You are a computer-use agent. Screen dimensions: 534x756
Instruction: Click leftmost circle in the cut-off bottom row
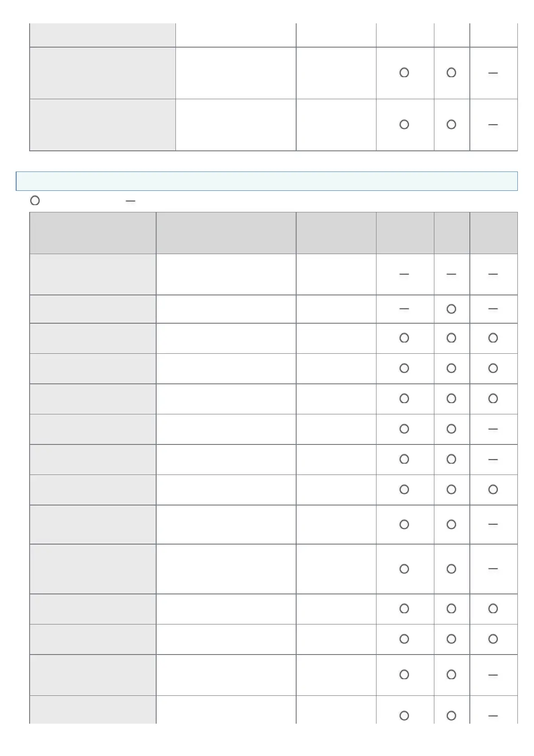tap(404, 716)
